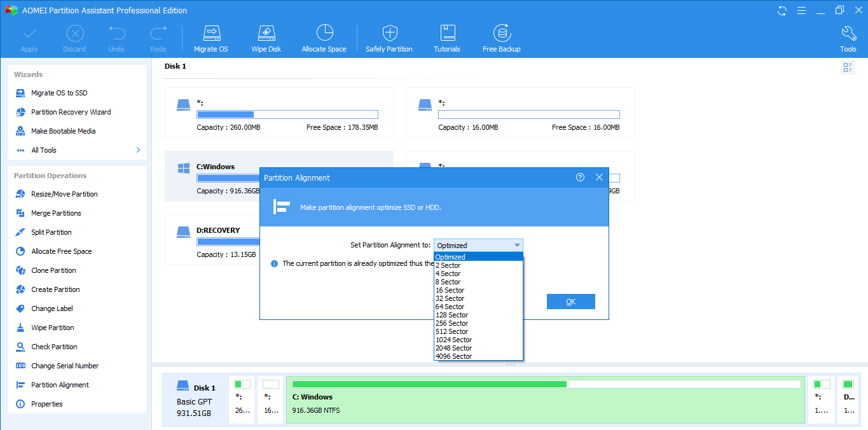Select Resize/Move Partition operation
The height and width of the screenshot is (430, 868).
click(64, 194)
